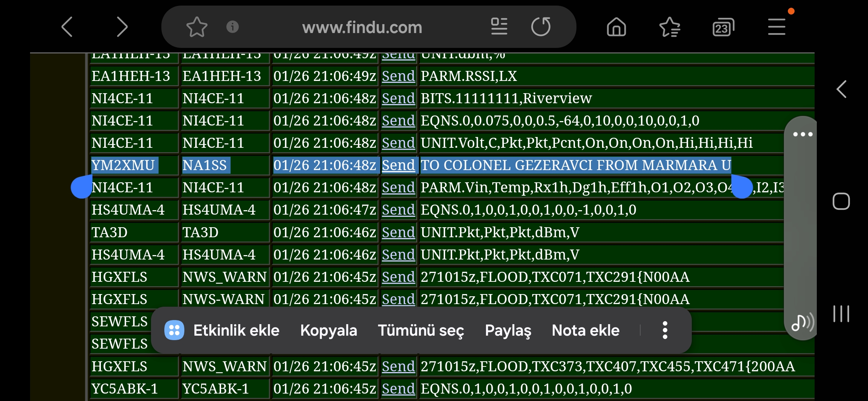
Task: Tap the Etkinlik ekle app icon
Action: [x=174, y=330]
